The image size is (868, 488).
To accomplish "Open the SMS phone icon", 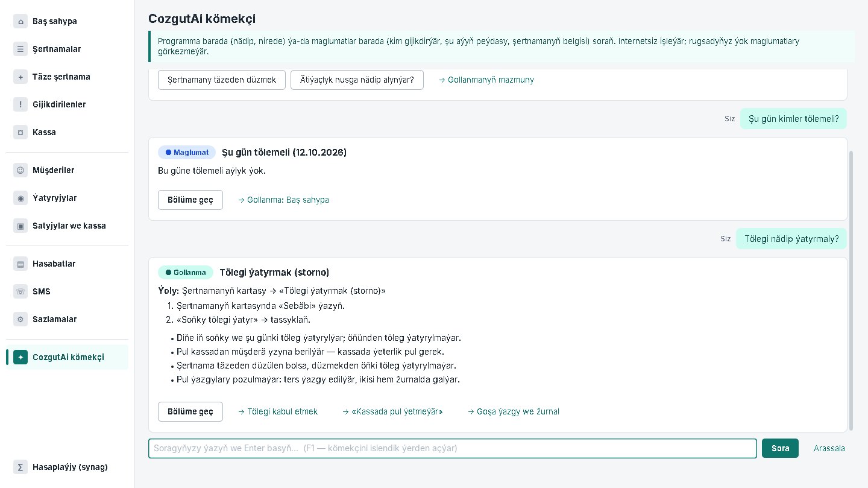I will pyautogui.click(x=20, y=291).
